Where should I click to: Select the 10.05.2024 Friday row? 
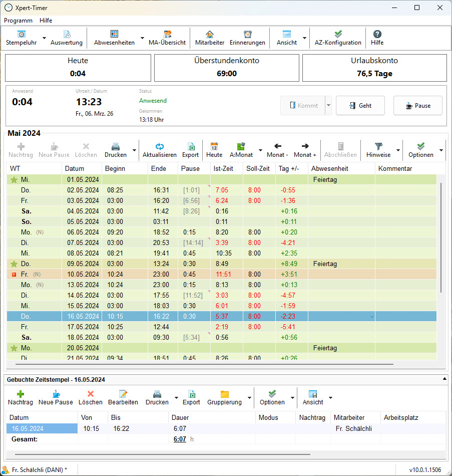222,275
